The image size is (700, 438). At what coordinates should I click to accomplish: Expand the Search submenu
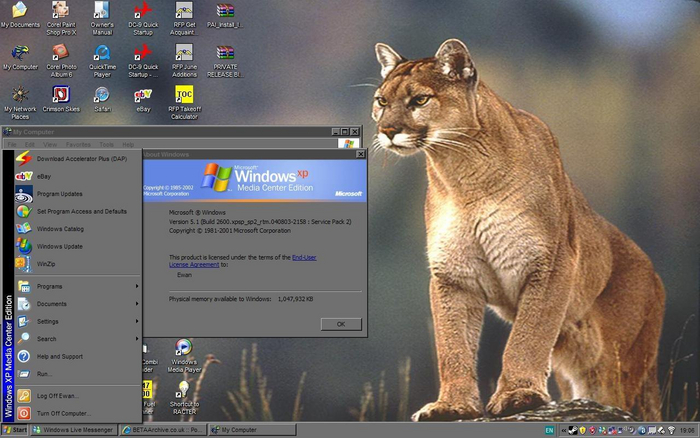coord(78,339)
